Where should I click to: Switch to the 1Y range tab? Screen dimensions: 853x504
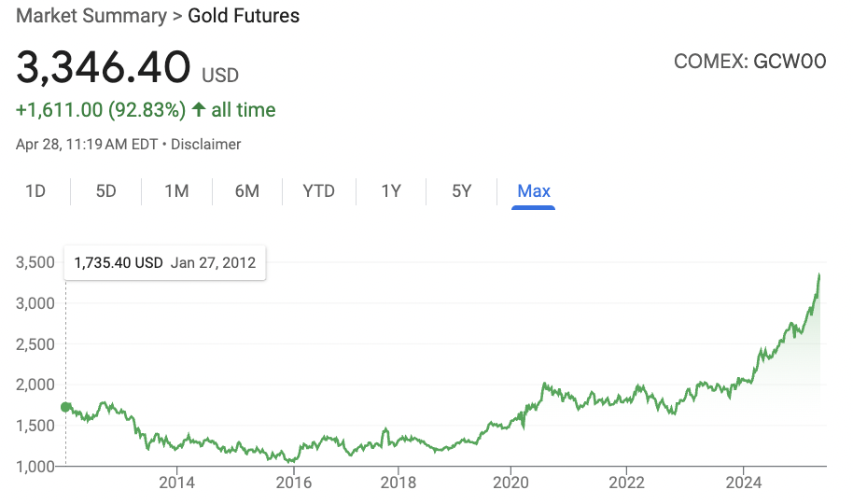pos(391,191)
